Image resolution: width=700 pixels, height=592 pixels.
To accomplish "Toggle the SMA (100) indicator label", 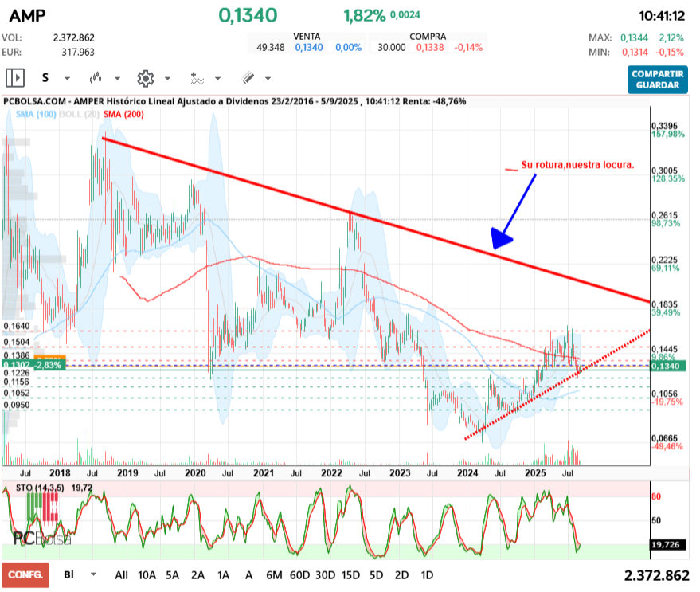I will pyautogui.click(x=36, y=114).
